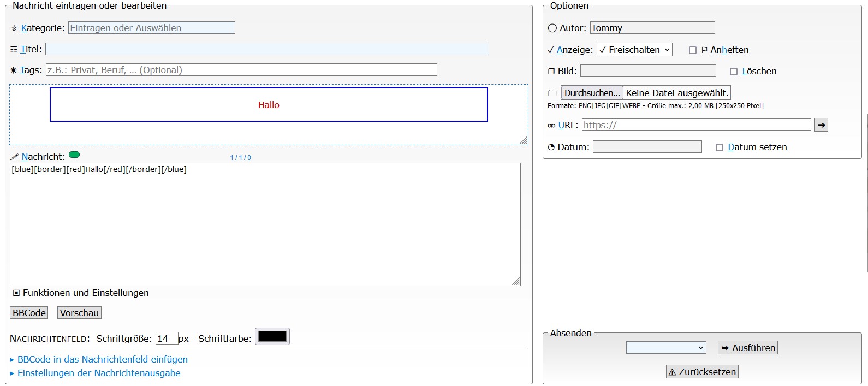Click the clock icon before Datum

(x=551, y=147)
